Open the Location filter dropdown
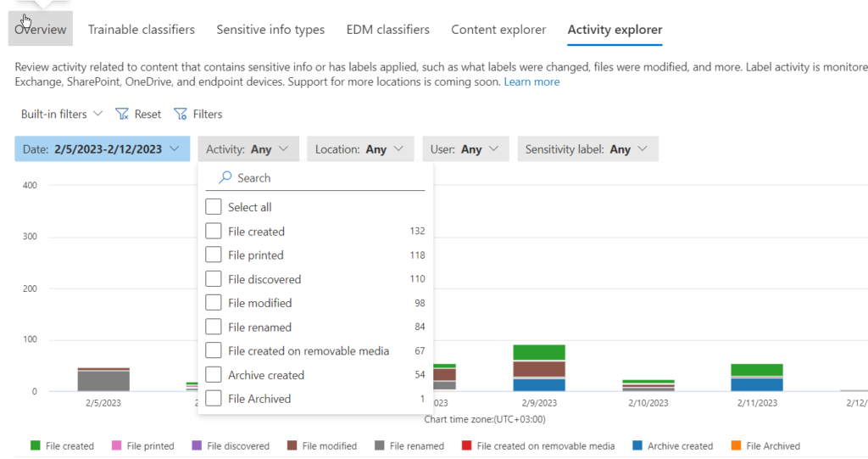The image size is (868, 459). click(x=360, y=149)
